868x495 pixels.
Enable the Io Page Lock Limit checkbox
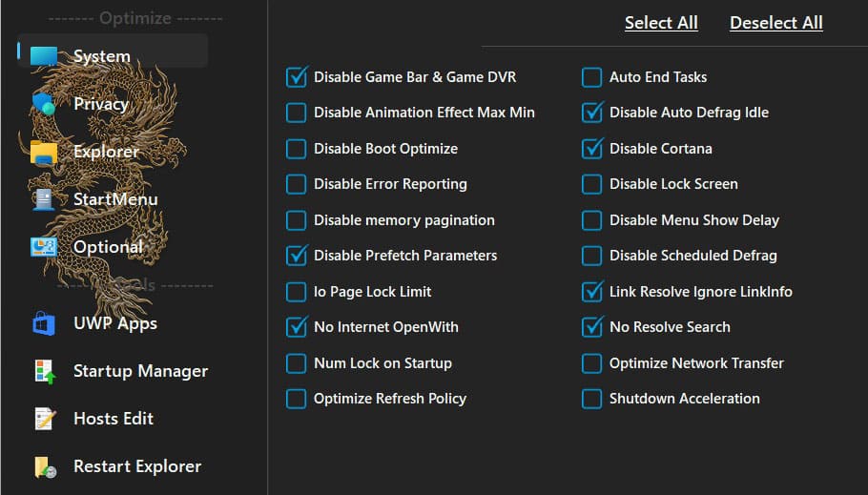coord(296,292)
